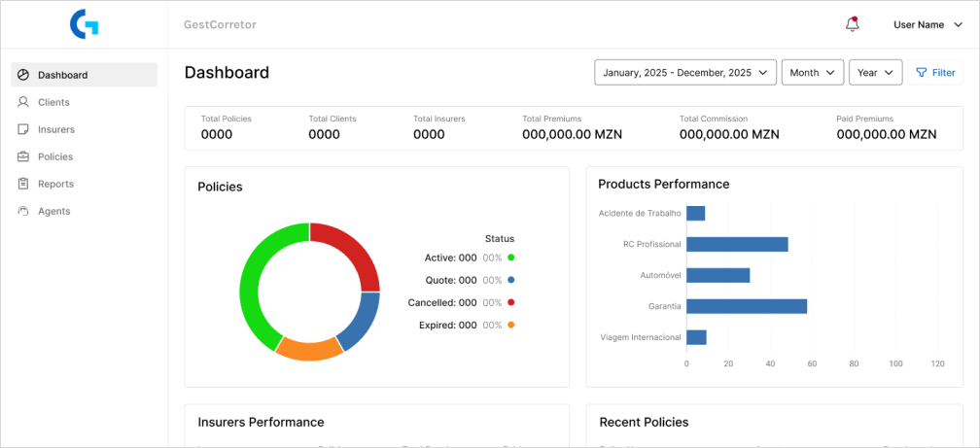Click the Insurers sidebar icon
The image size is (980, 448).
pos(23,129)
